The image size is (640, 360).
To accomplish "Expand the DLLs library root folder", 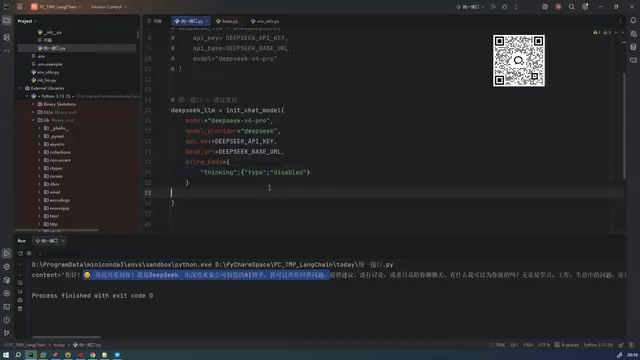I will [33, 112].
